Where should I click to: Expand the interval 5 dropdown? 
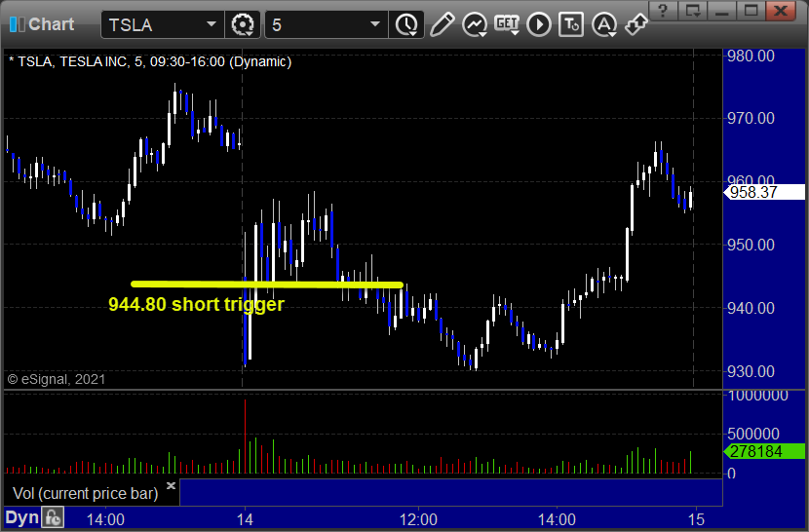[375, 24]
